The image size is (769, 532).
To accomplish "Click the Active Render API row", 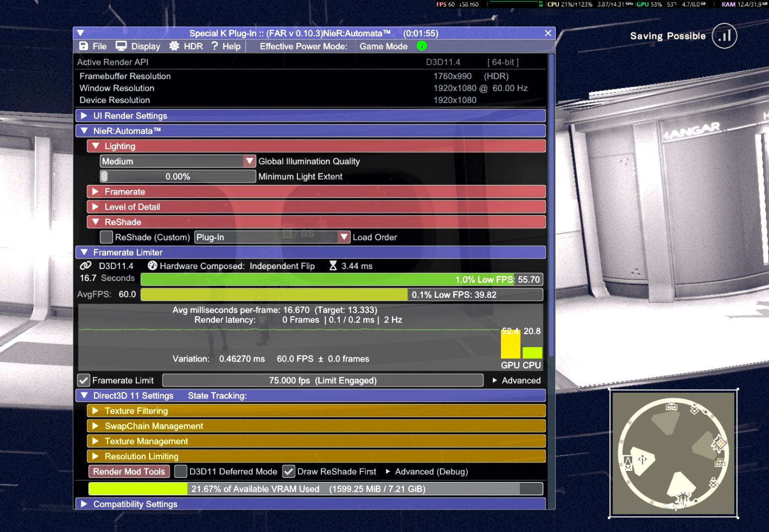I will point(311,62).
